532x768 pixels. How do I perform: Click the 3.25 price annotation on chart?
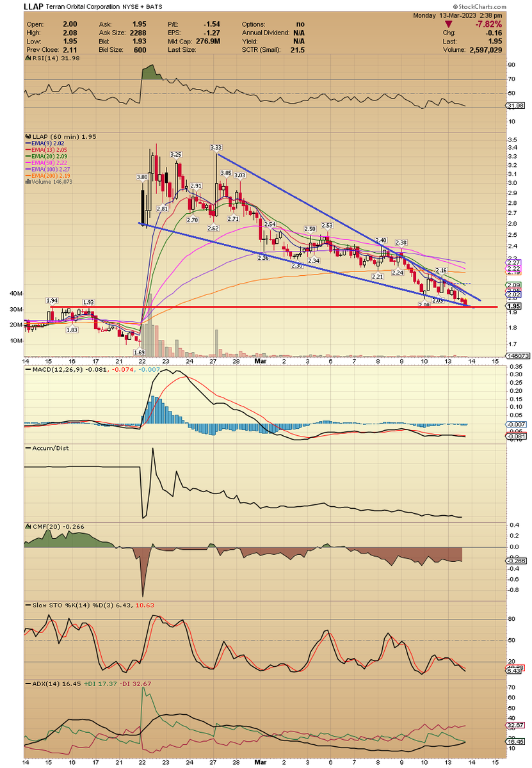(176, 155)
